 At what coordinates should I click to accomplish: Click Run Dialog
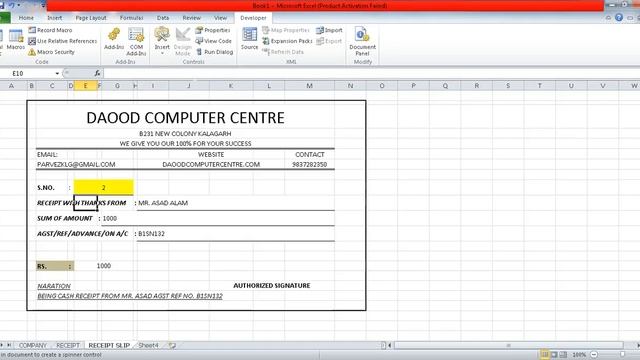coord(214,52)
